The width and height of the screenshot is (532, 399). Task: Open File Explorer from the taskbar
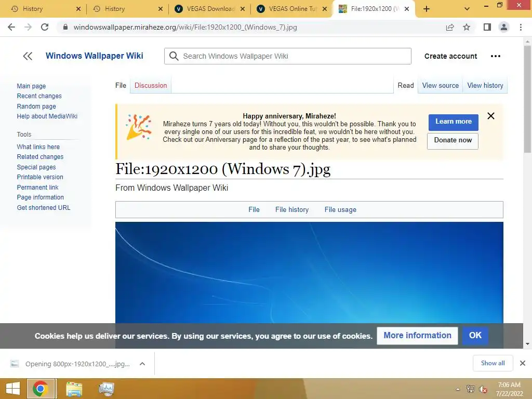(x=74, y=389)
